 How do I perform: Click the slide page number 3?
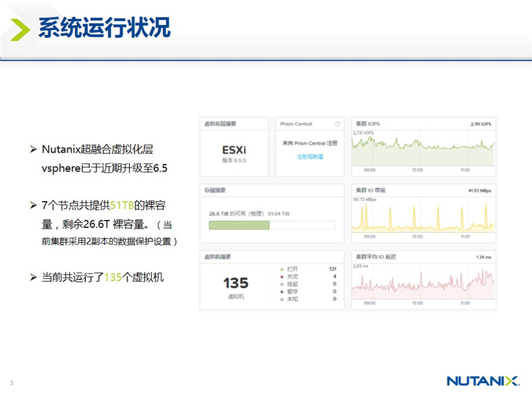point(11,383)
